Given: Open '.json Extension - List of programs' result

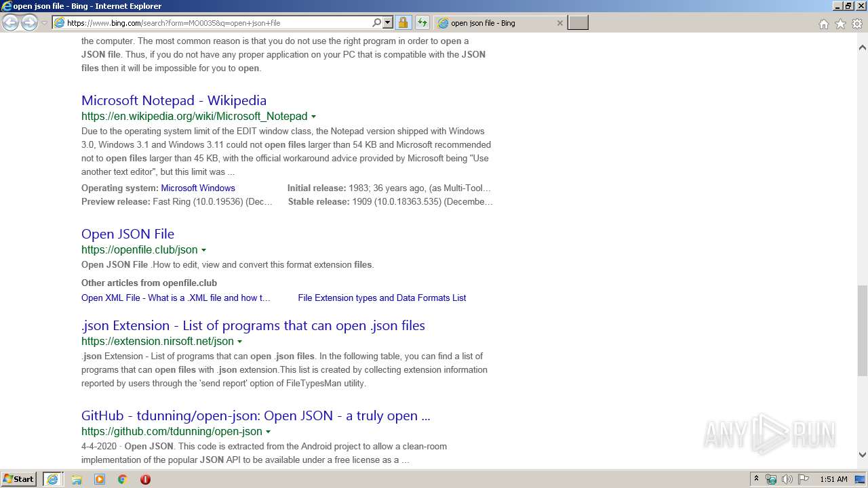Looking at the screenshot, I should pos(253,325).
